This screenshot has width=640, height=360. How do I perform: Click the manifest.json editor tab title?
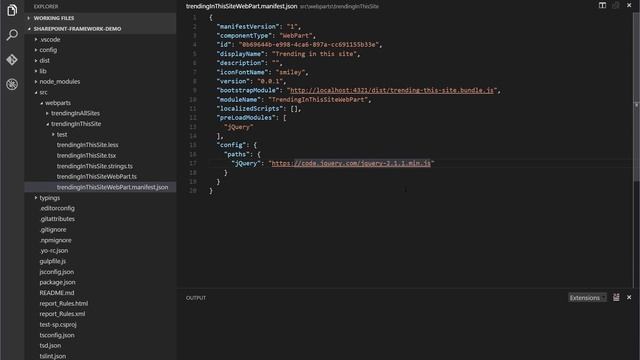click(241, 6)
